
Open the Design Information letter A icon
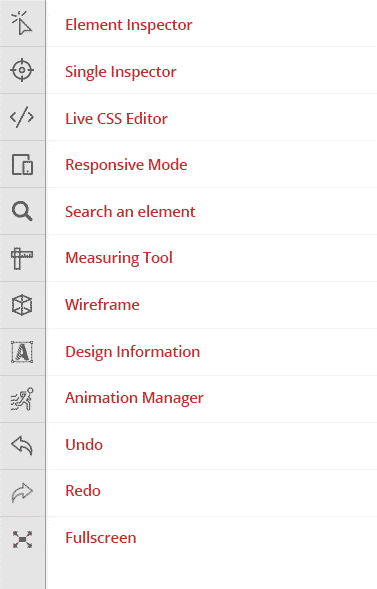(22, 352)
